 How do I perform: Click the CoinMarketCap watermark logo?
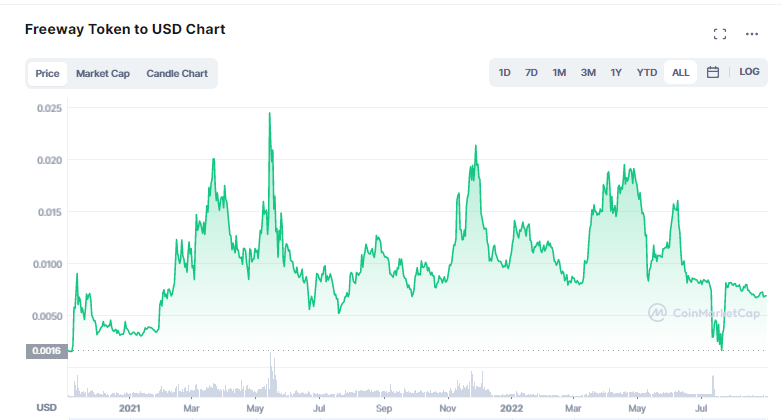[704, 313]
